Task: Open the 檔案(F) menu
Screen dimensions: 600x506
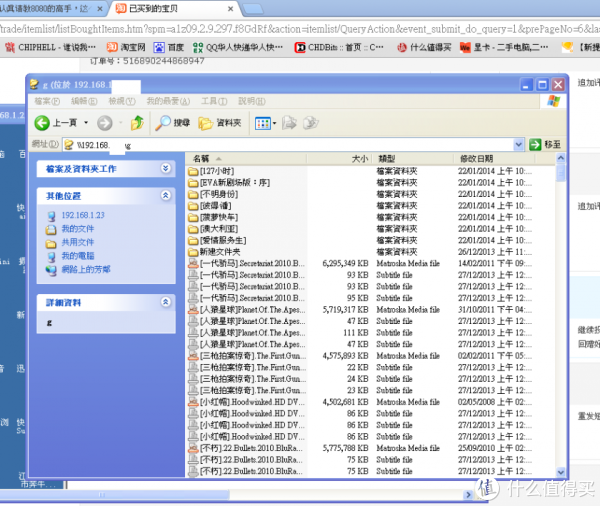Action: coord(47,101)
